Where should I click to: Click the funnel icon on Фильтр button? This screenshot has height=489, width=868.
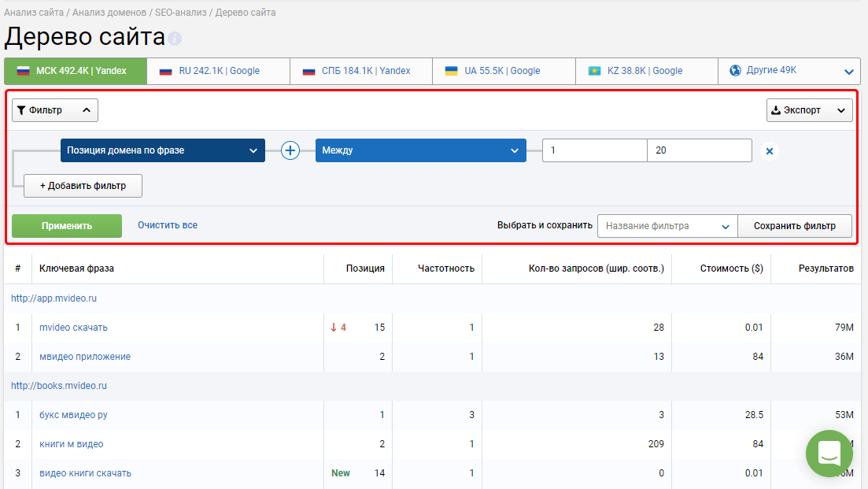click(x=21, y=110)
